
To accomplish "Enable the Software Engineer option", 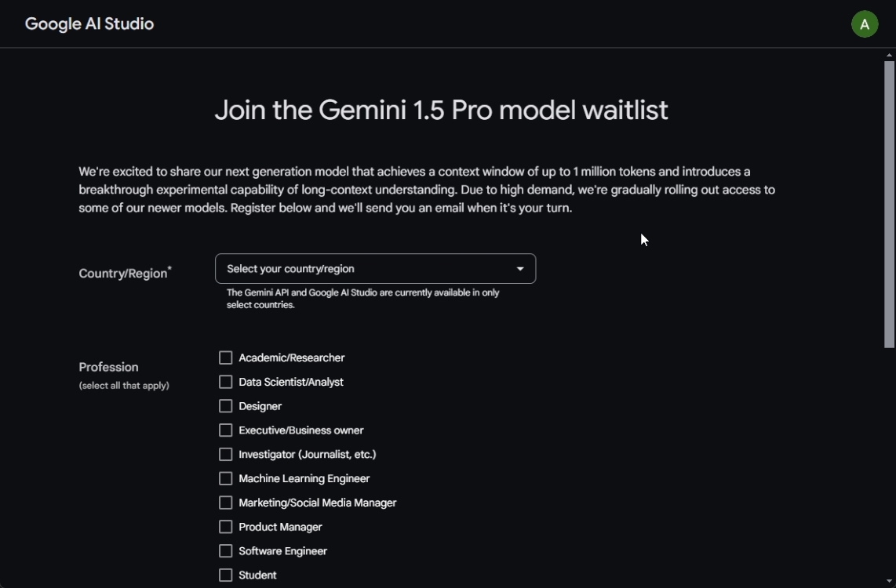I will tap(225, 551).
